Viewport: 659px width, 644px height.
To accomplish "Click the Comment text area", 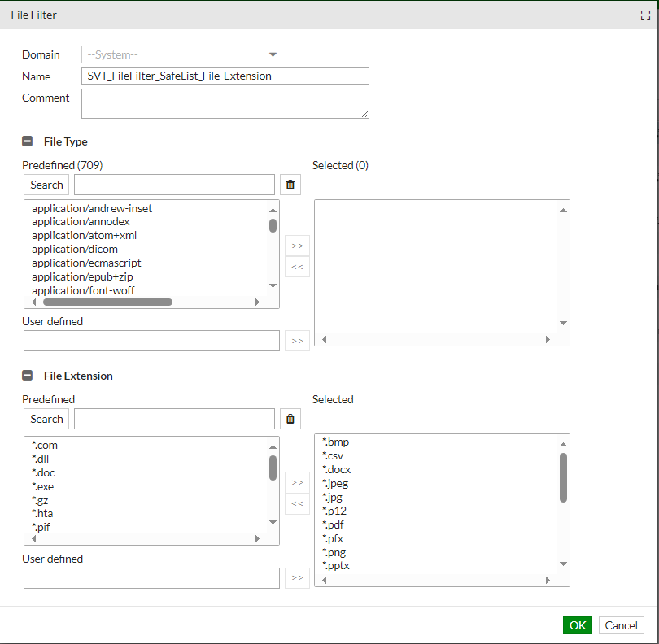I will [225, 103].
